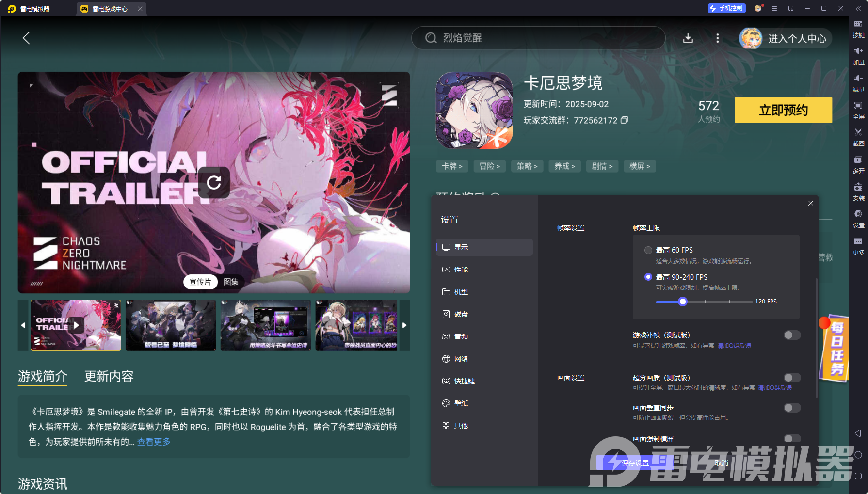
Task: Open 查看更多 to read full description
Action: click(x=153, y=442)
